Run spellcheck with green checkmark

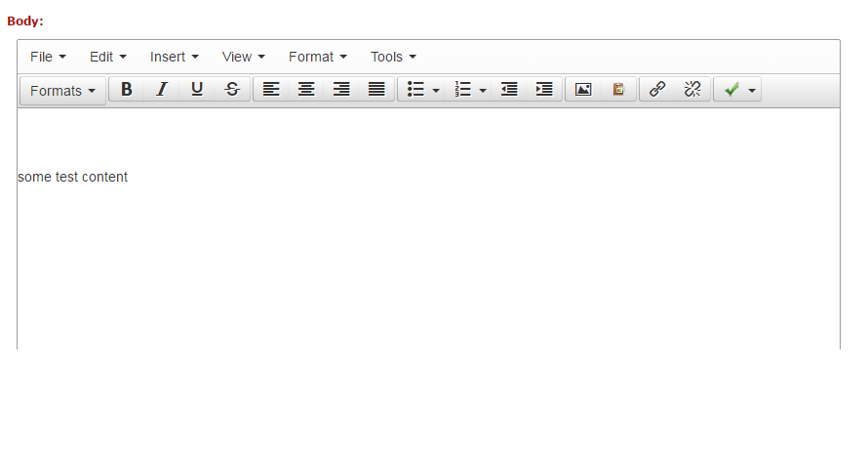(731, 89)
